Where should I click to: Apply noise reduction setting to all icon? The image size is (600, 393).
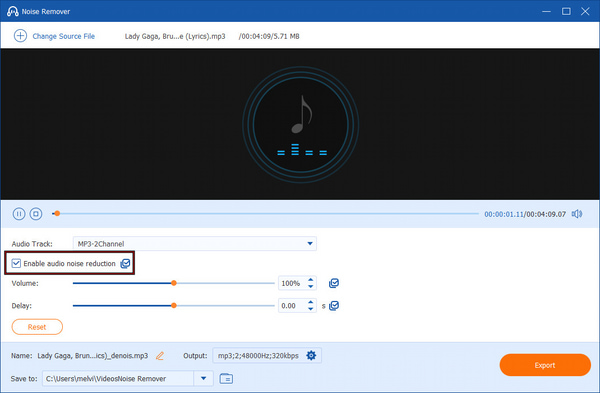(125, 264)
